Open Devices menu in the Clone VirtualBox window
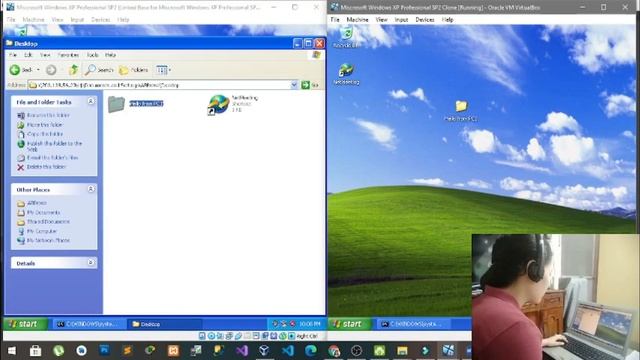The height and width of the screenshot is (360, 640). [424, 20]
